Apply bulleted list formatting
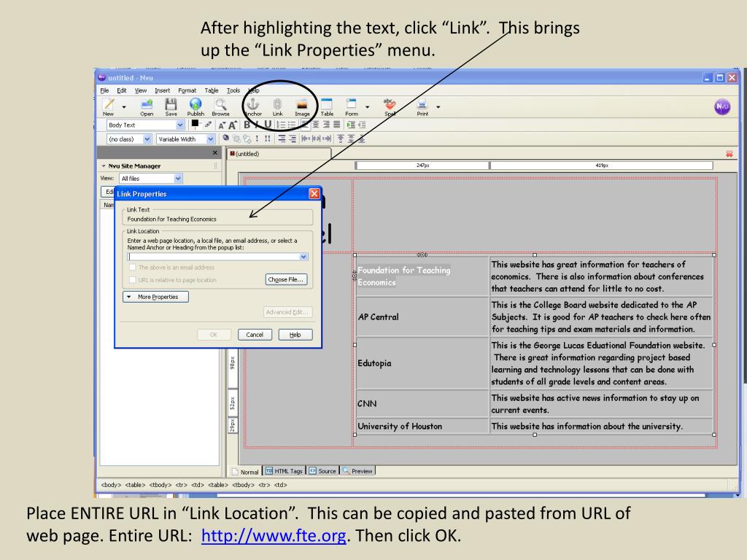Viewport: 747px width, 560px height. [x=292, y=125]
